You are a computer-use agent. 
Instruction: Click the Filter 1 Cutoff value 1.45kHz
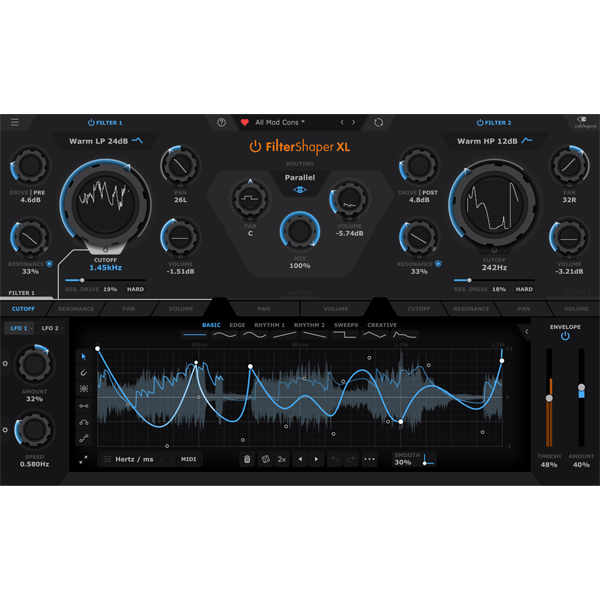[106, 267]
